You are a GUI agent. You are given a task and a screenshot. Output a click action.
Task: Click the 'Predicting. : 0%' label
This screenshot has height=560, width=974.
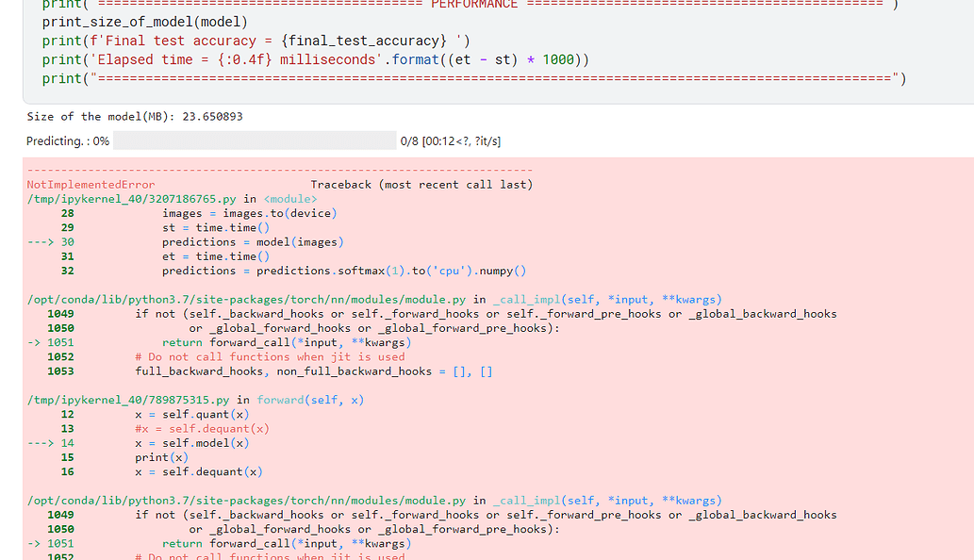[68, 140]
